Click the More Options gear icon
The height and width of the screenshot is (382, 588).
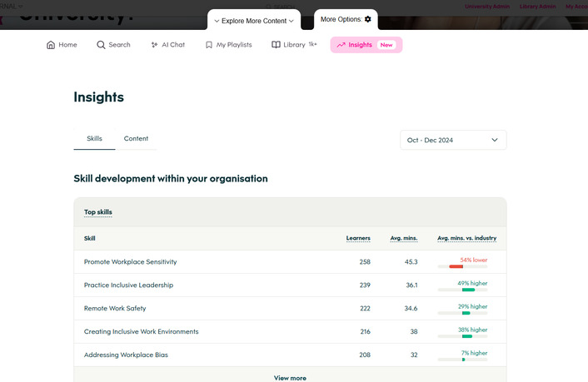(x=368, y=19)
